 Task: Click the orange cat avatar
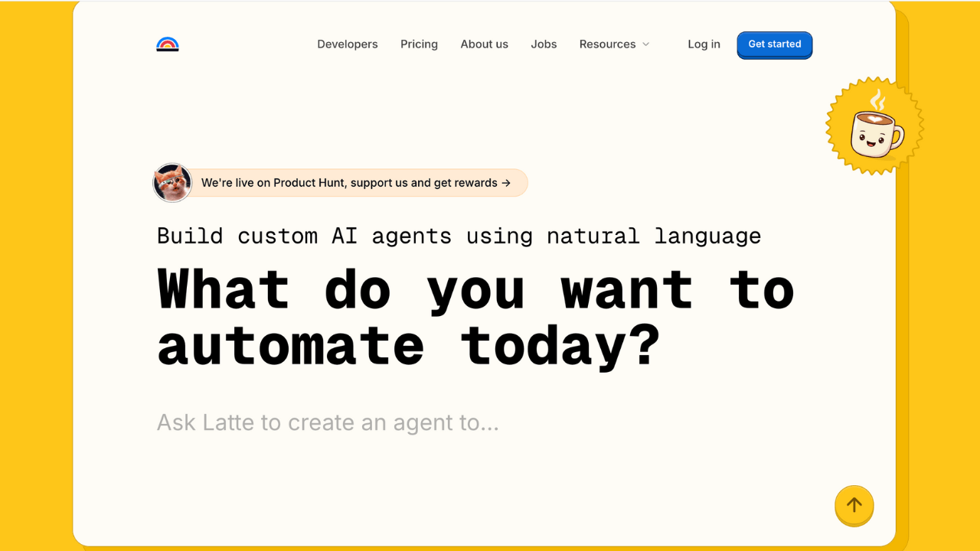pyautogui.click(x=172, y=183)
